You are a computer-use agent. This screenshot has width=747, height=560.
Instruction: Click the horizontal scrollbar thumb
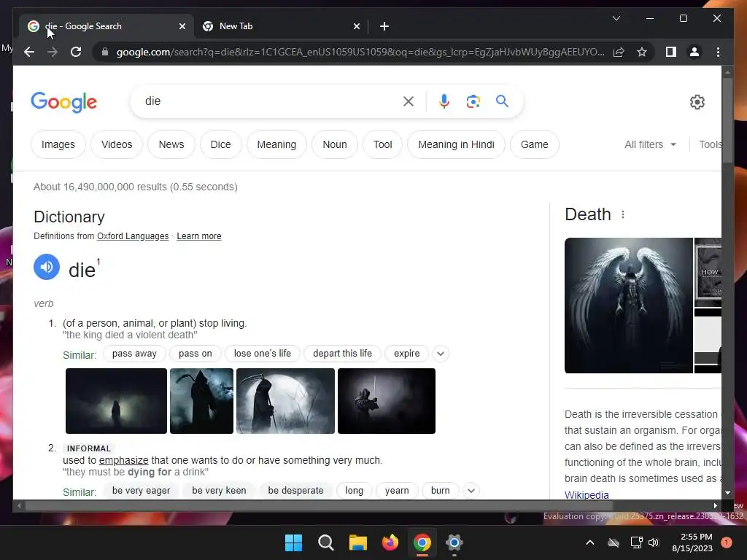coord(318,506)
